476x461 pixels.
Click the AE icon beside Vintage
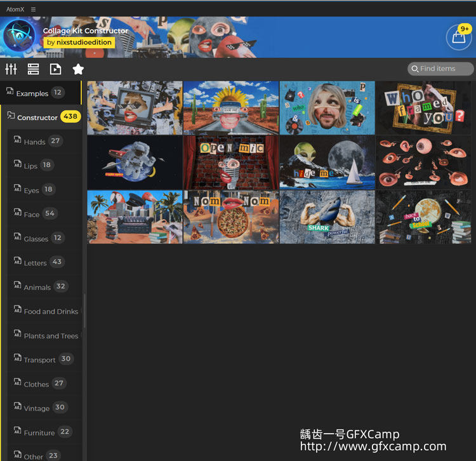point(18,406)
